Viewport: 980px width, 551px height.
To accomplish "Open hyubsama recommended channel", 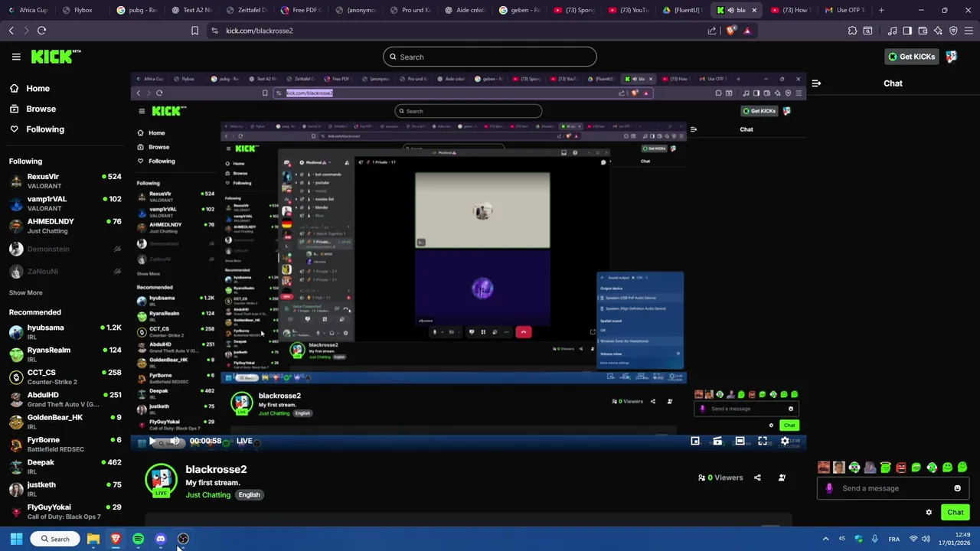I will point(65,332).
